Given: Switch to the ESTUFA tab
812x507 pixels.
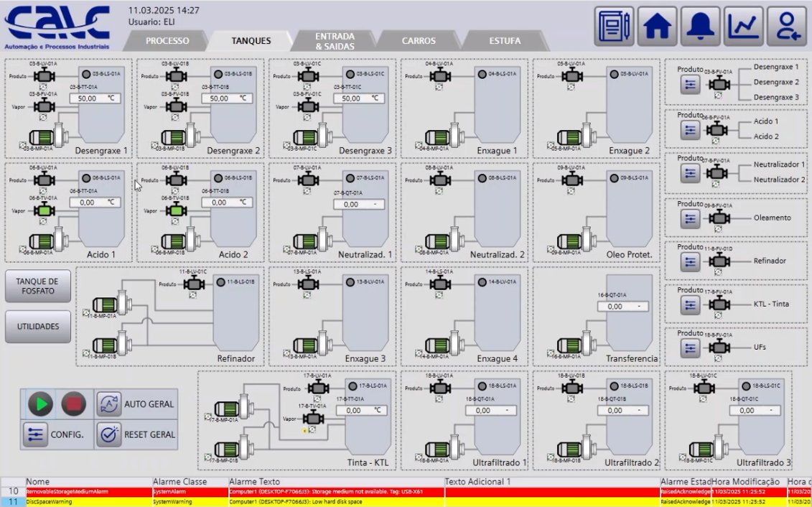Looking at the screenshot, I should click(505, 41).
